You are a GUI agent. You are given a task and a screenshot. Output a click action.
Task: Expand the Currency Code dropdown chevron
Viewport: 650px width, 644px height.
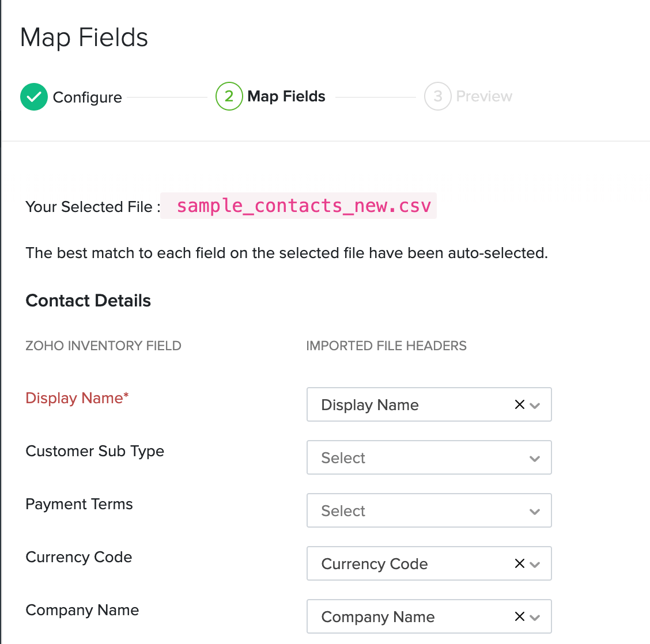[535, 564]
